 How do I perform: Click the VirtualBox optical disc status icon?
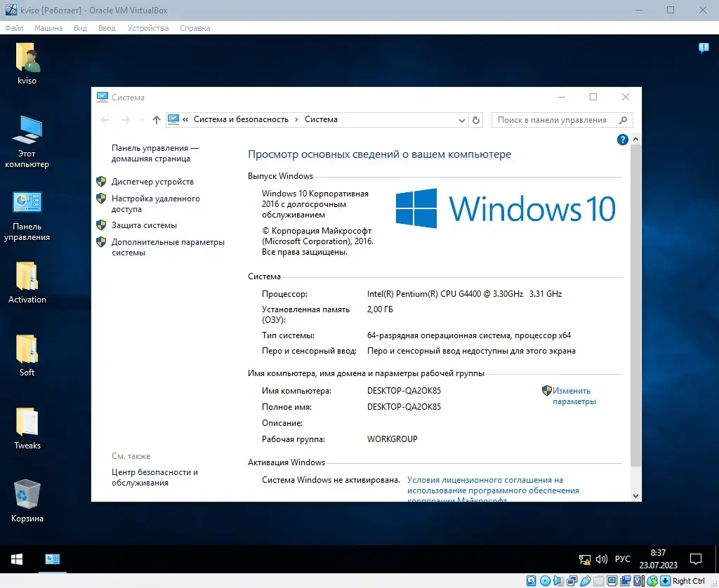coord(545,581)
